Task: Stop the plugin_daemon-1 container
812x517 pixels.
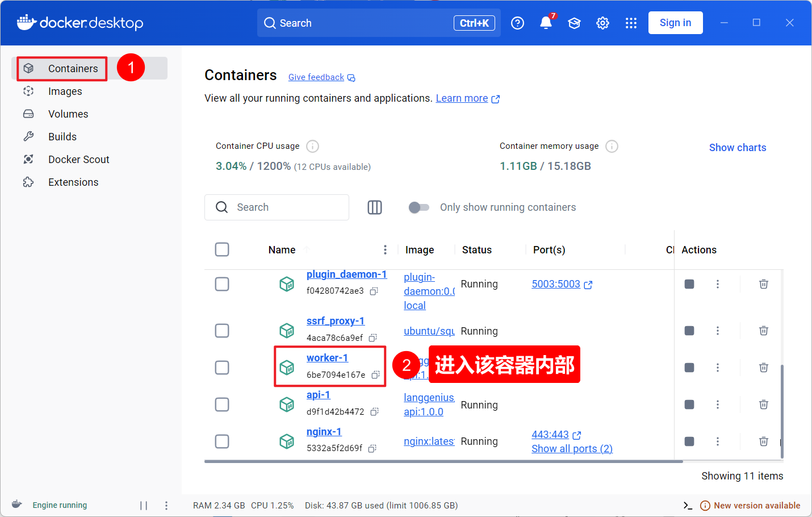Action: 689,284
